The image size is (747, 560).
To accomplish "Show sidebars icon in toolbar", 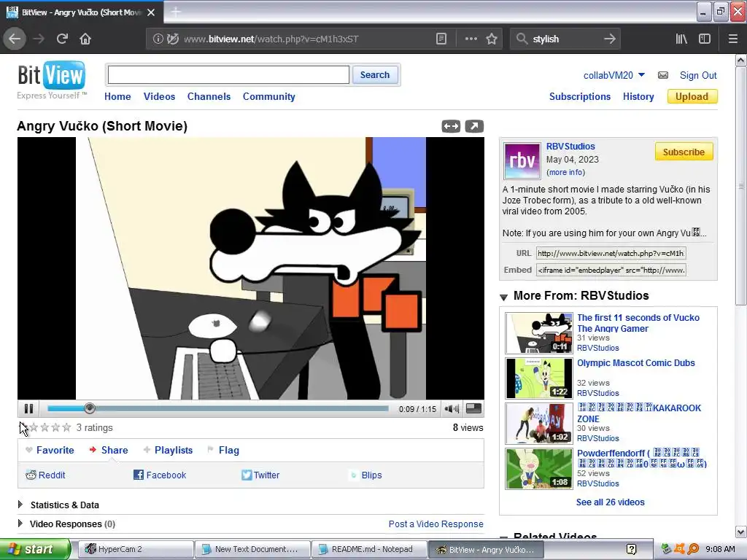I will pos(705,39).
